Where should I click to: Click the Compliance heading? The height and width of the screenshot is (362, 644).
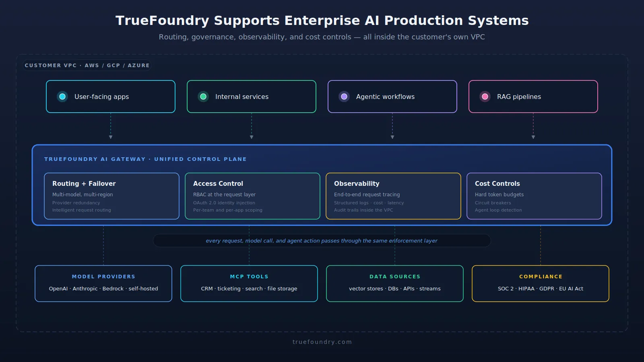[541, 277]
